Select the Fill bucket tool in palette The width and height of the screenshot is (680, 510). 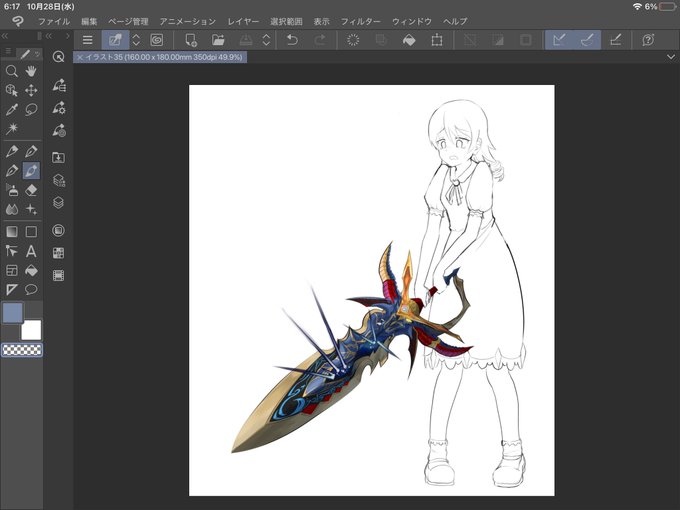click(31, 270)
